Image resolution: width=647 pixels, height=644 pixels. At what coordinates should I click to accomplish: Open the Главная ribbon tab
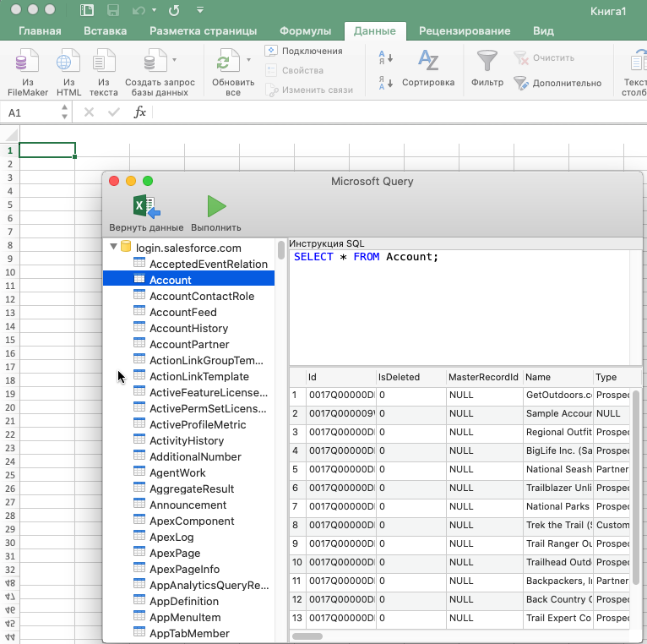(40, 31)
